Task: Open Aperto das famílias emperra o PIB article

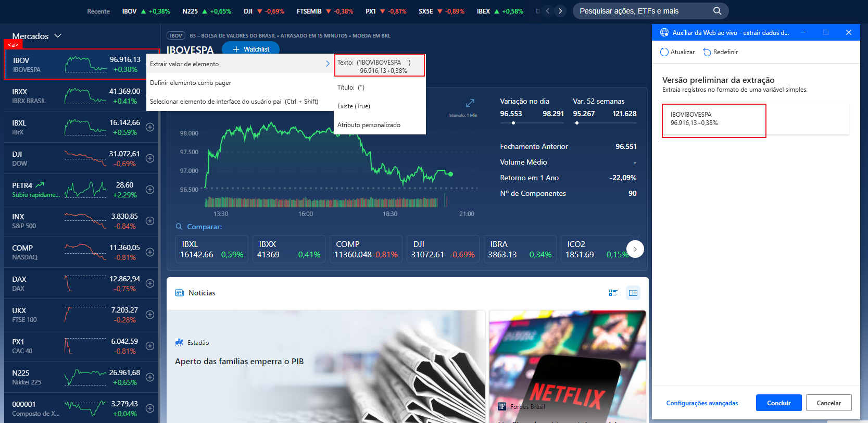Action: click(239, 362)
